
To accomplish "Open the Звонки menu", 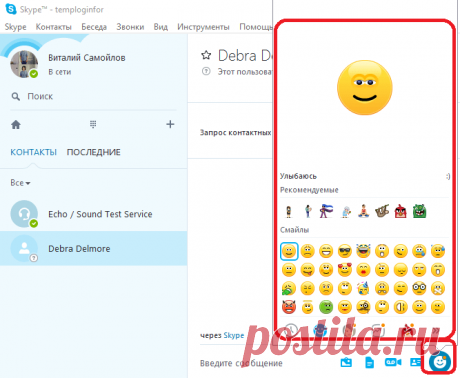I will (130, 27).
